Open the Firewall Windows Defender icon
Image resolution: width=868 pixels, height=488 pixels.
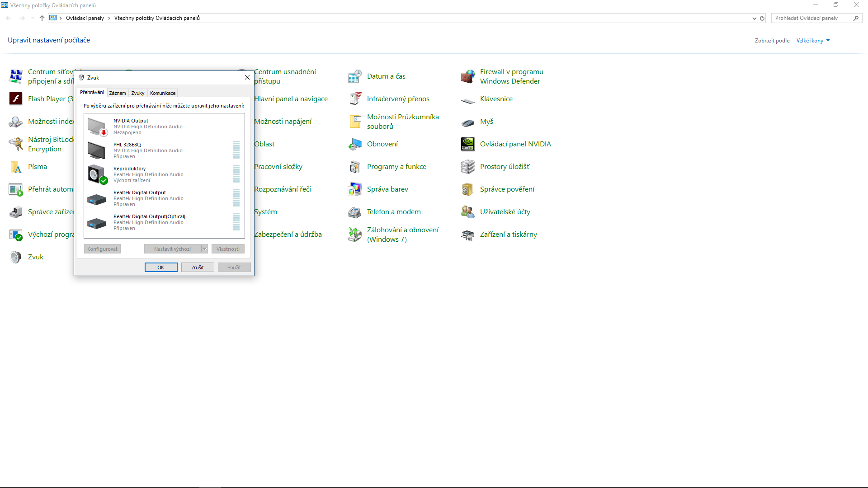click(x=468, y=76)
